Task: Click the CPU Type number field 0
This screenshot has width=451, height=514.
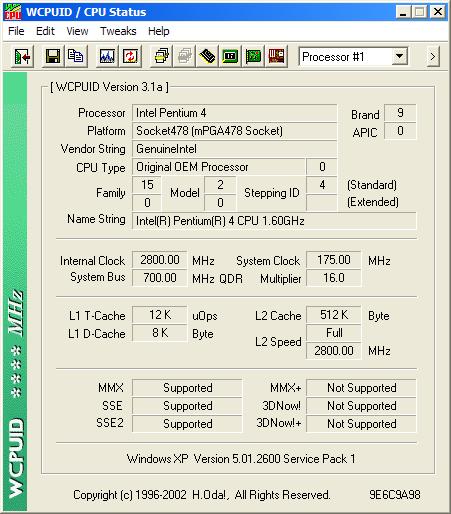Action: 322,167
